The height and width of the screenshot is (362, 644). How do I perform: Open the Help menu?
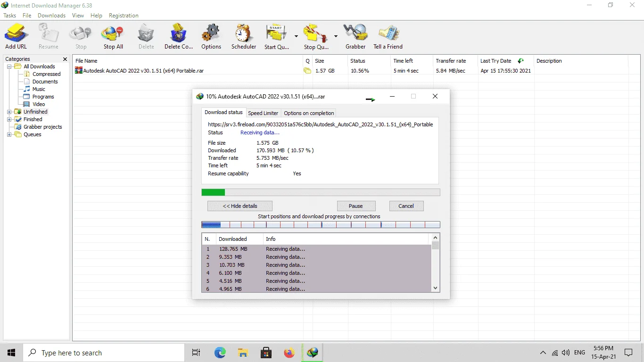tap(96, 16)
